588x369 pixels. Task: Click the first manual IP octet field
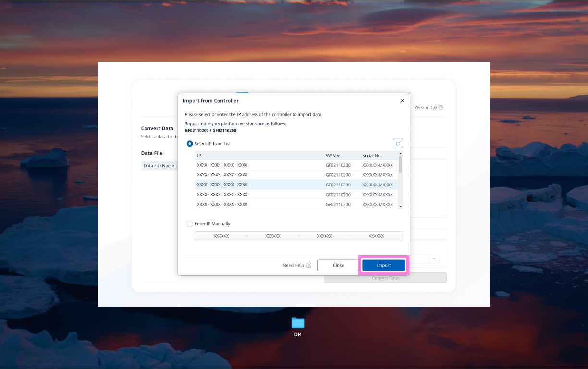(221, 236)
